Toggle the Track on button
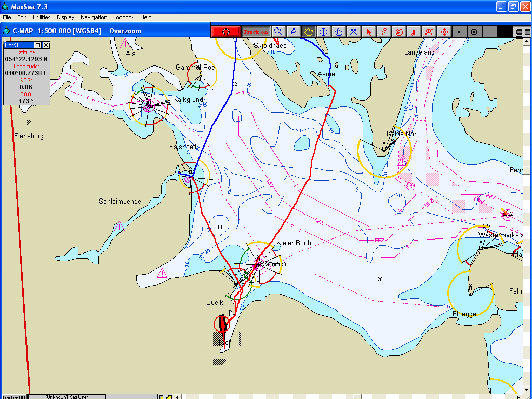Screen dimensions: 532x399 point(256,32)
